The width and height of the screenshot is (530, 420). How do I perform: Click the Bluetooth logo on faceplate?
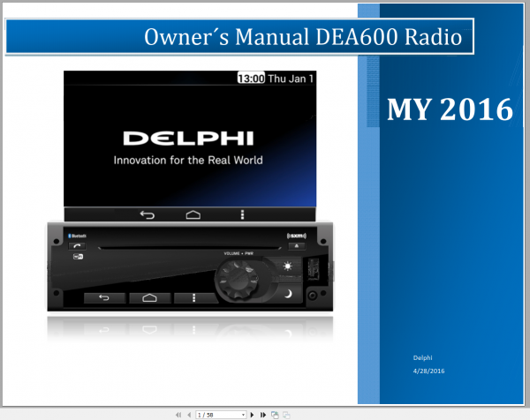pos(77,236)
